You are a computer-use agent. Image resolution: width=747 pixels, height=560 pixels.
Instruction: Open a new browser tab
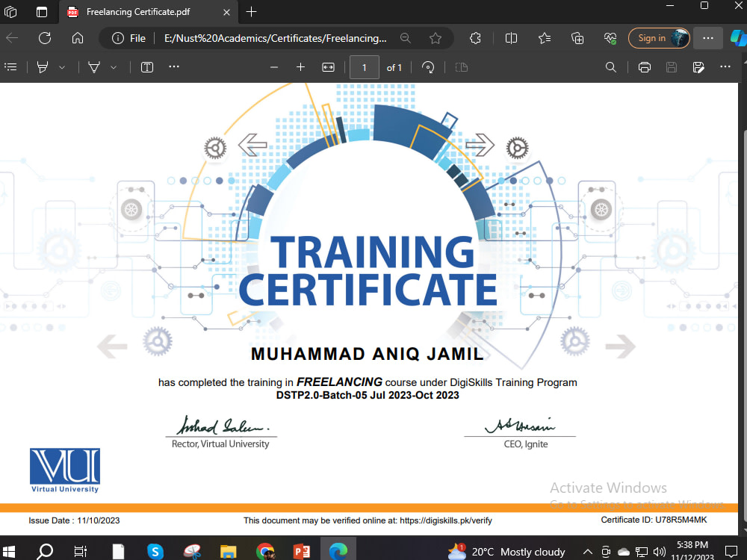coord(251,12)
